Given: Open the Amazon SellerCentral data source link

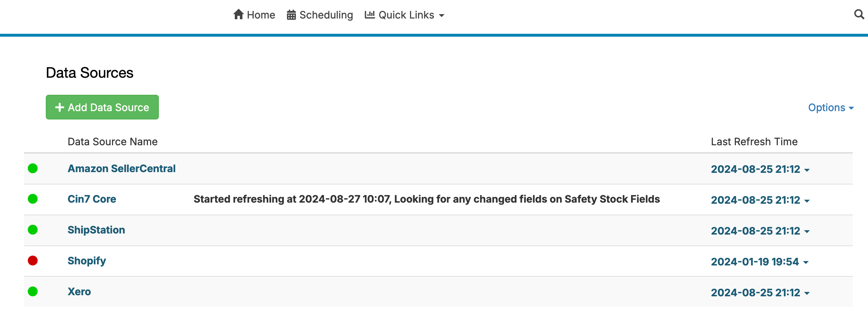Looking at the screenshot, I should click(x=121, y=168).
